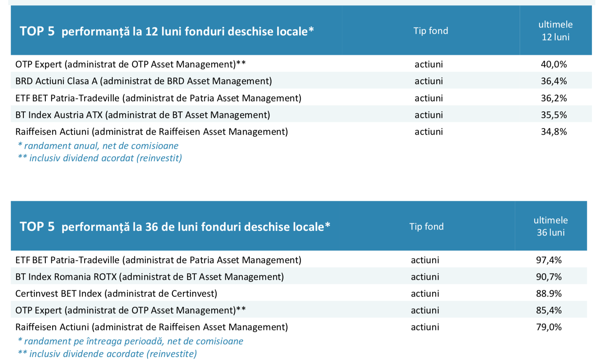
Task: Click ETF BET Patria-Tradeville in 12-month table
Action: pyautogui.click(x=158, y=98)
